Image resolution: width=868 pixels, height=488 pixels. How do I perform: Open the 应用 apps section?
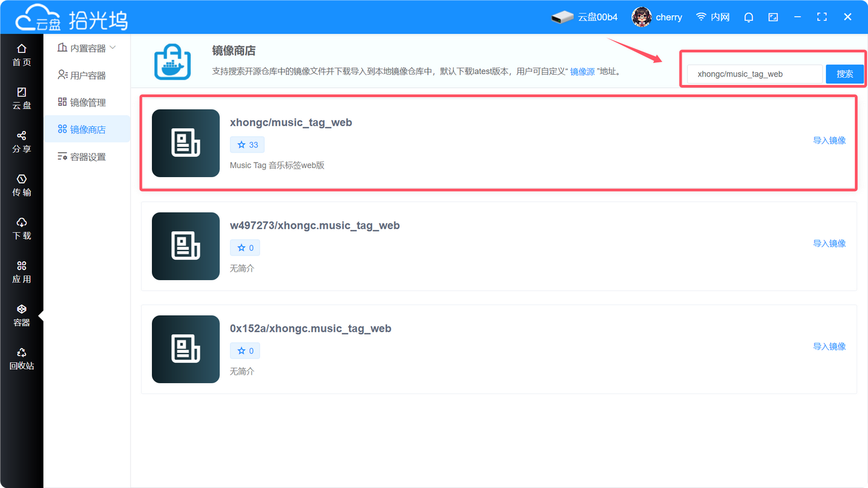click(x=22, y=271)
